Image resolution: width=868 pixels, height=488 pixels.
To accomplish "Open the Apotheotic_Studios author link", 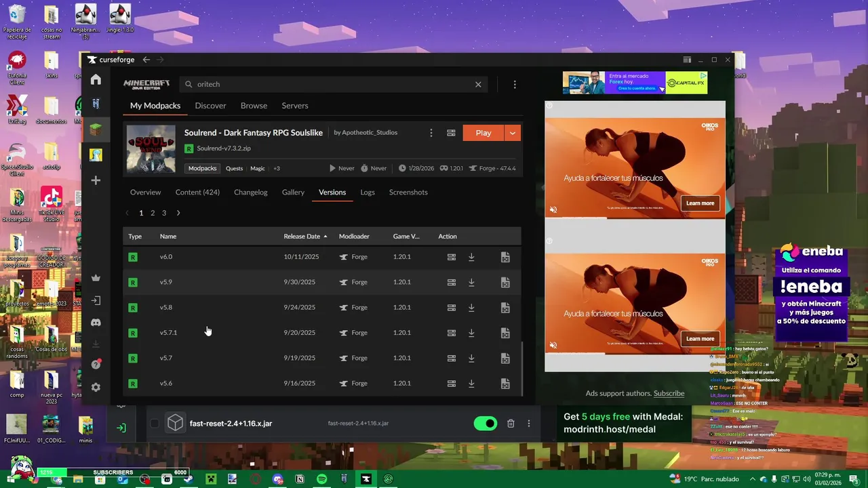I will 370,133.
